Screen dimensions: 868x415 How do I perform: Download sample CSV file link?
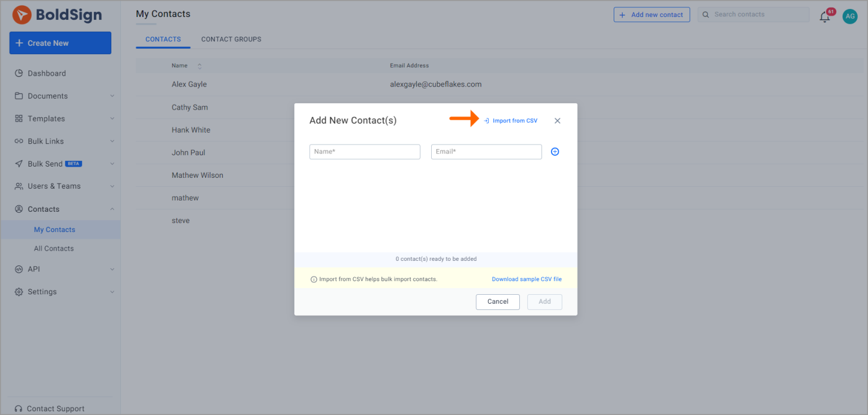tap(526, 279)
